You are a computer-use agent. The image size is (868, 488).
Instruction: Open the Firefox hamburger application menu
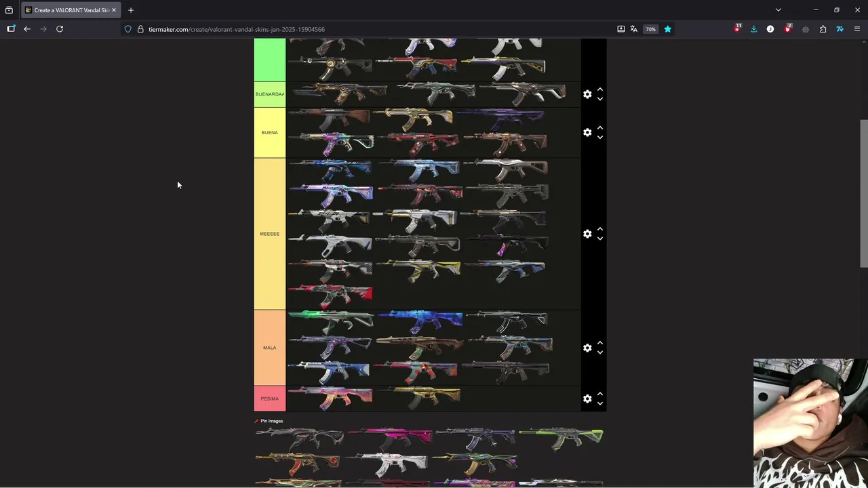click(857, 29)
